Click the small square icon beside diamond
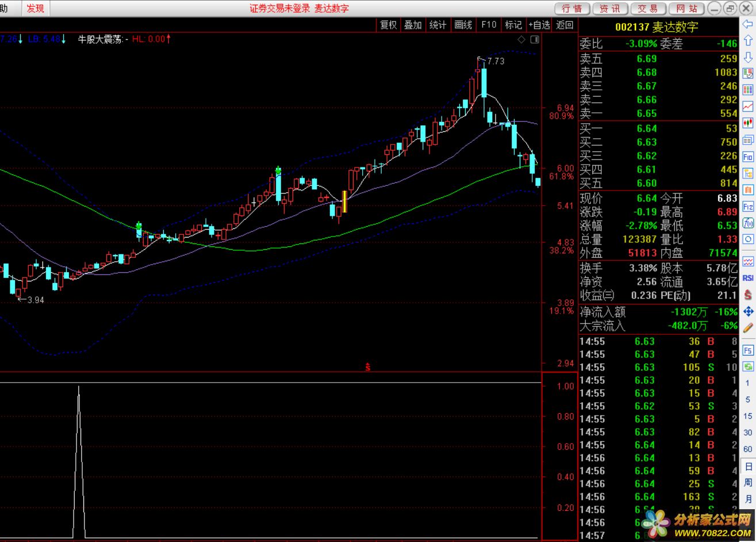756x542 pixels. click(535, 39)
